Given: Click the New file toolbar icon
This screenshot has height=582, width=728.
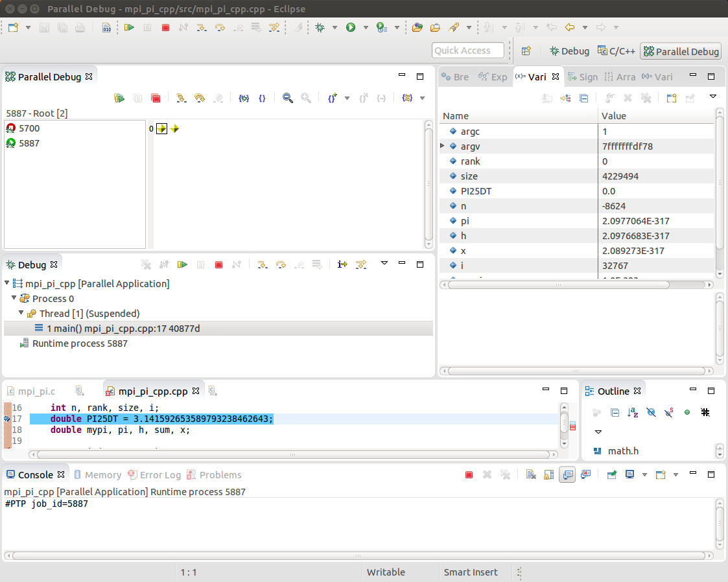Looking at the screenshot, I should pos(13,27).
